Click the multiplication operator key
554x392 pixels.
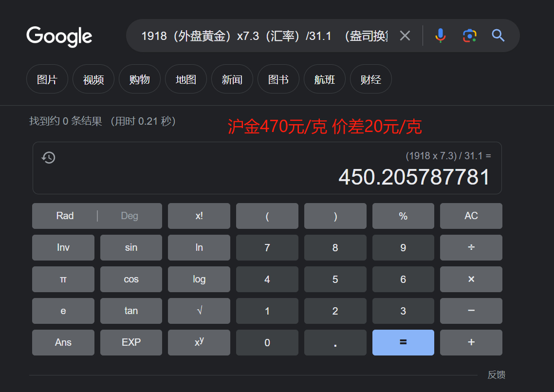471,279
